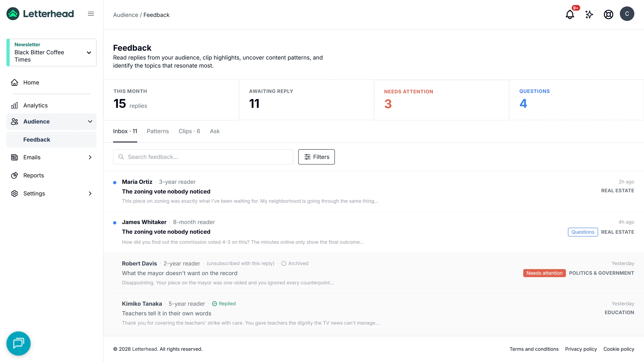Click the Home house icon in sidebar
This screenshot has width=644, height=362.
tap(14, 82)
